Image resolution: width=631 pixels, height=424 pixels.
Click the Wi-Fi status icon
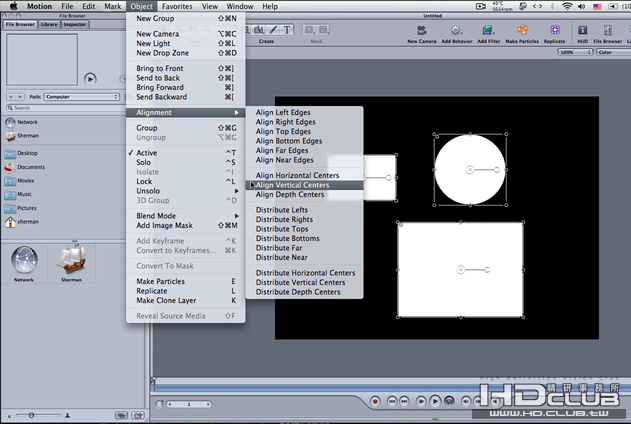(567, 6)
